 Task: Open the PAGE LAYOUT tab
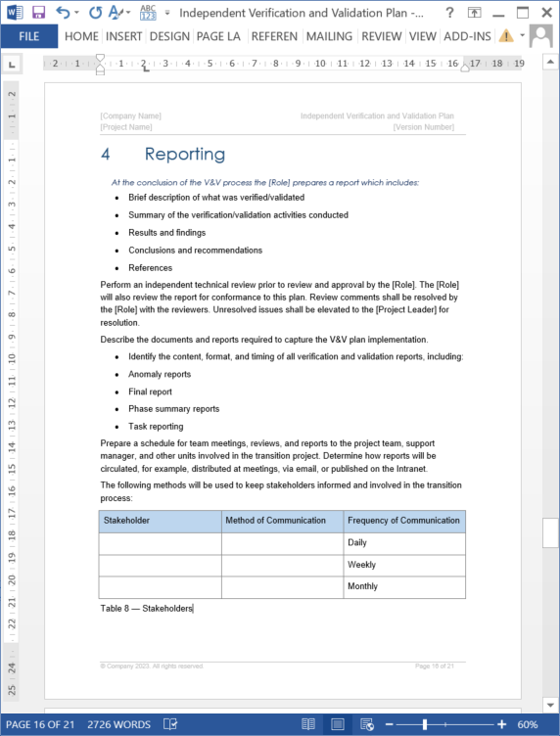pyautogui.click(x=218, y=36)
